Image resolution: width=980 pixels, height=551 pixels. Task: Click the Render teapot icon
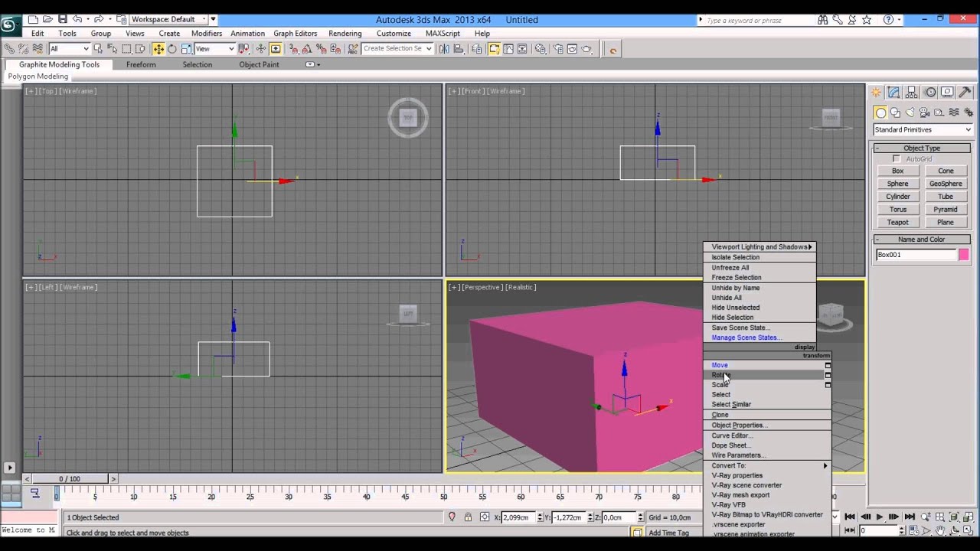[x=586, y=49]
